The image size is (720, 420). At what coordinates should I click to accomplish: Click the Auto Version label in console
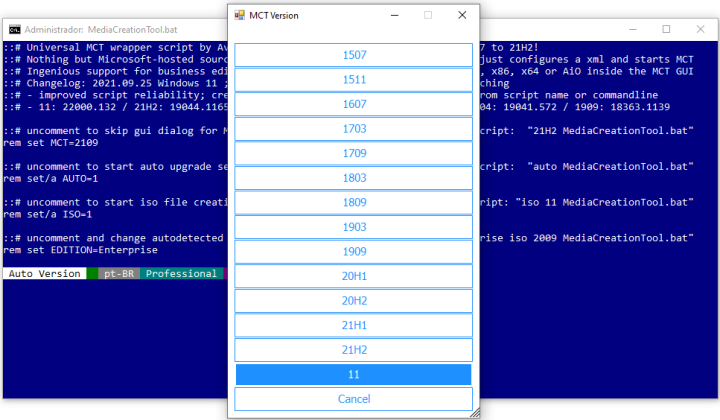[45, 274]
